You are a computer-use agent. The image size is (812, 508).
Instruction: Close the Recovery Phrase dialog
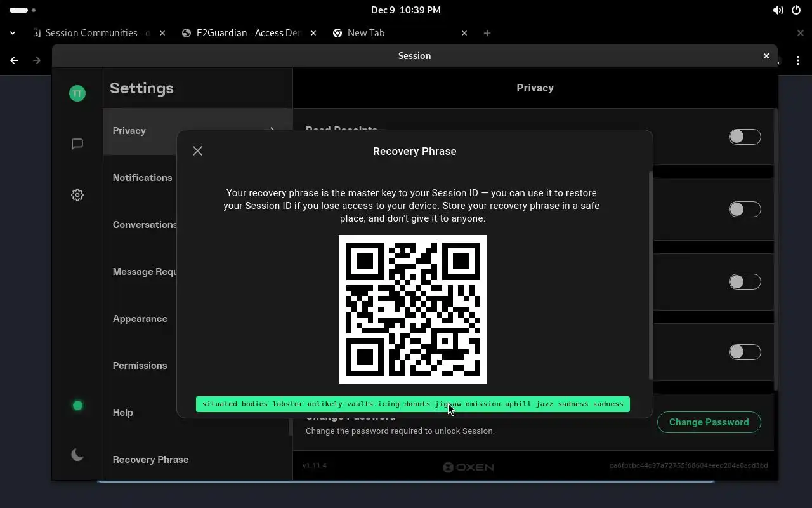coord(197,151)
